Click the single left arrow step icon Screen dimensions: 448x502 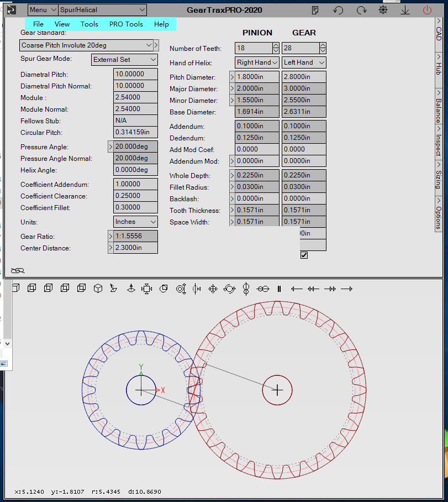[x=297, y=289]
